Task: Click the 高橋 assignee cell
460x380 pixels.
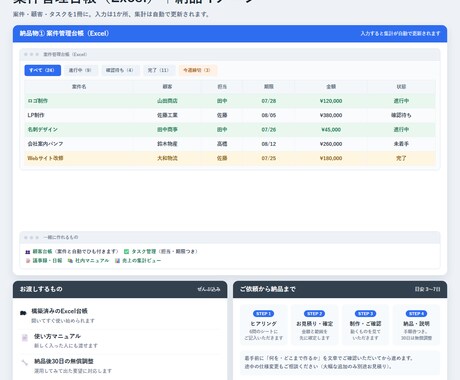Action: pos(222,144)
